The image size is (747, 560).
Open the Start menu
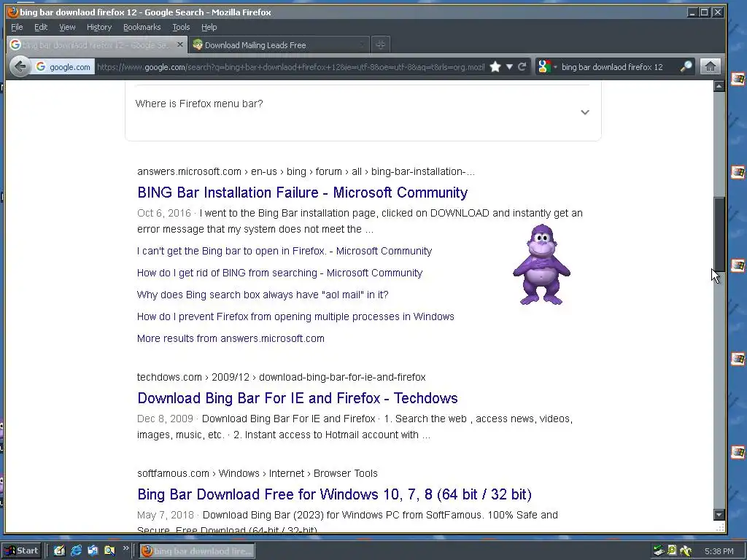tap(22, 551)
